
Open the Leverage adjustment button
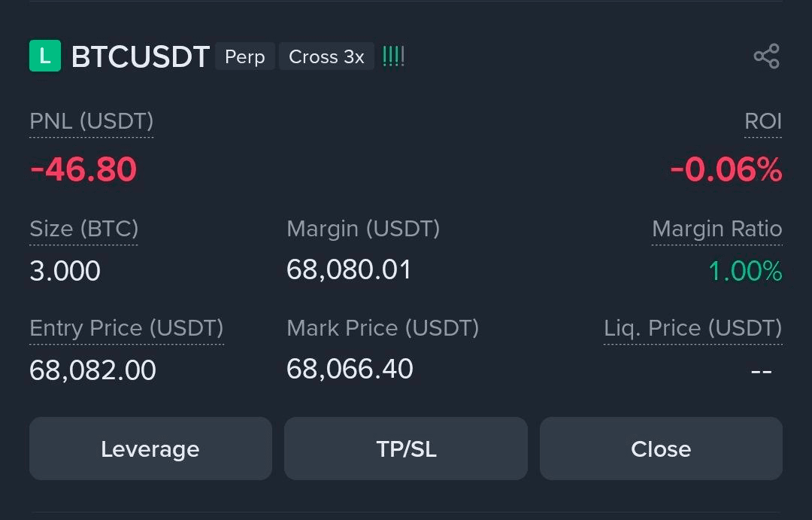(150, 449)
